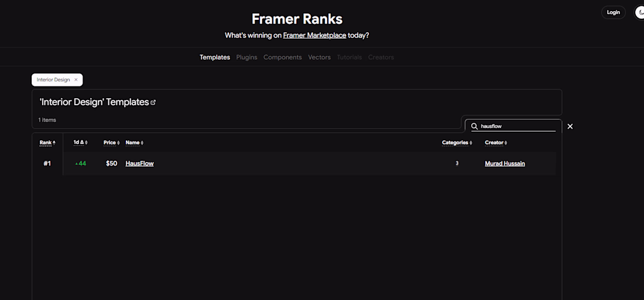Open external link icon beside 'Interior Design' Templates
This screenshot has width=644, height=300.
pos(153,102)
